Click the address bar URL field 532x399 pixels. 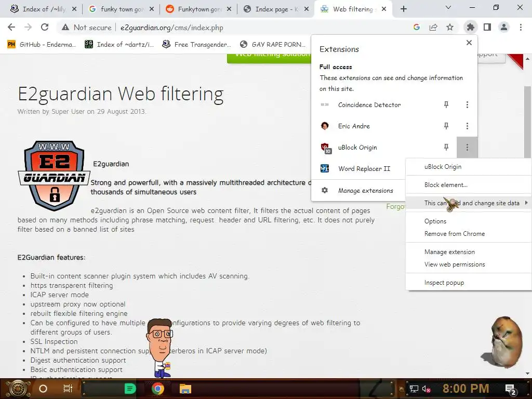point(171,28)
